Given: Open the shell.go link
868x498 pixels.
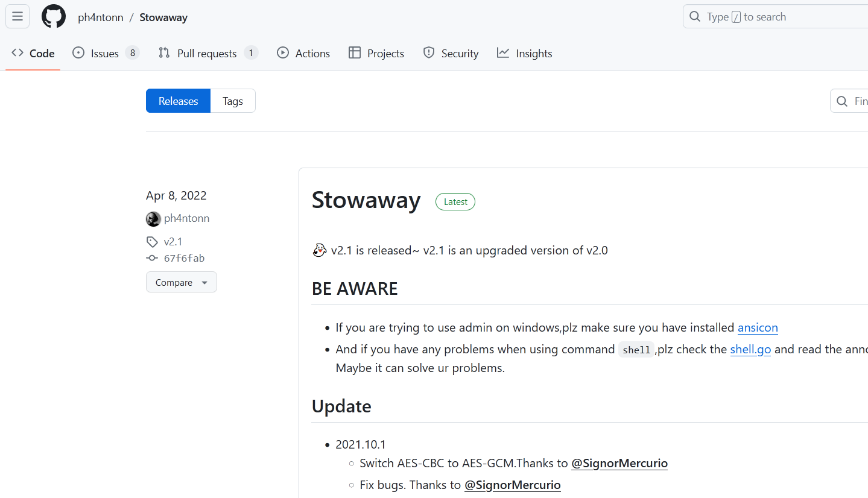Looking at the screenshot, I should coord(750,349).
